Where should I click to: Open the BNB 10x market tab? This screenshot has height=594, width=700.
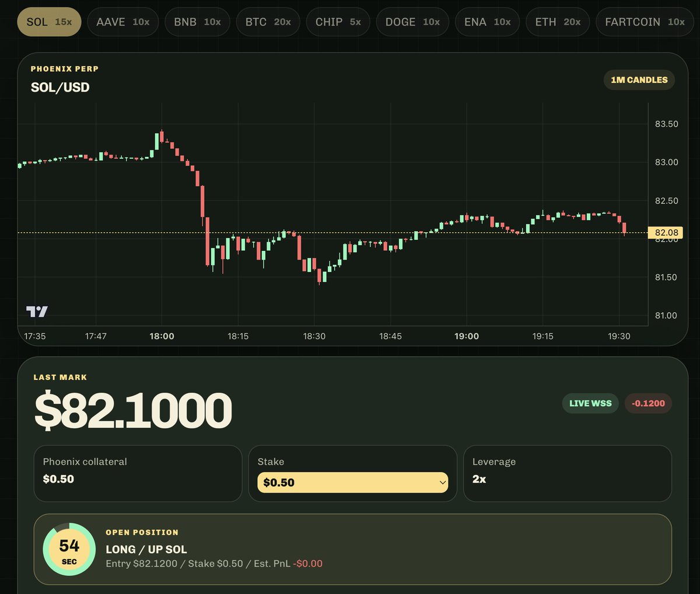197,22
